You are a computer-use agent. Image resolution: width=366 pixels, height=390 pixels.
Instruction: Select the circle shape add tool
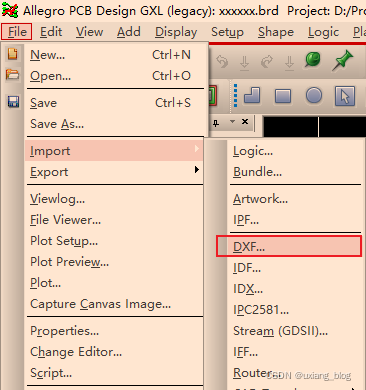click(x=314, y=95)
